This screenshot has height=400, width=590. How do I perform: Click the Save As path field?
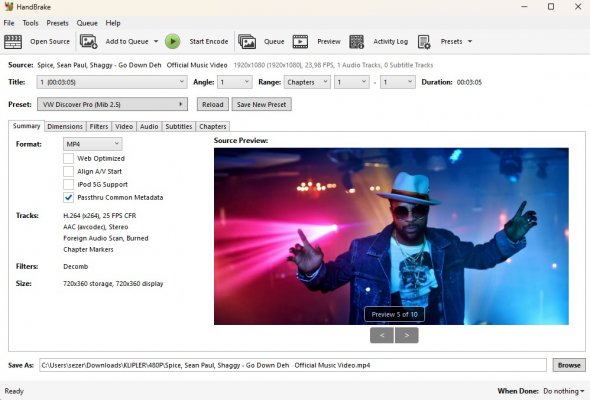293,365
